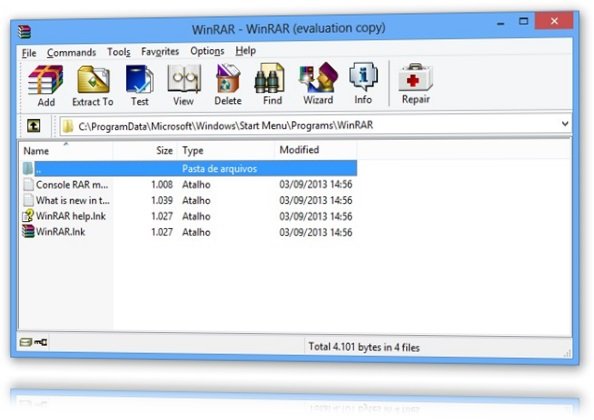
Task: Expand the address path dropdown arrow
Action: pyautogui.click(x=565, y=124)
